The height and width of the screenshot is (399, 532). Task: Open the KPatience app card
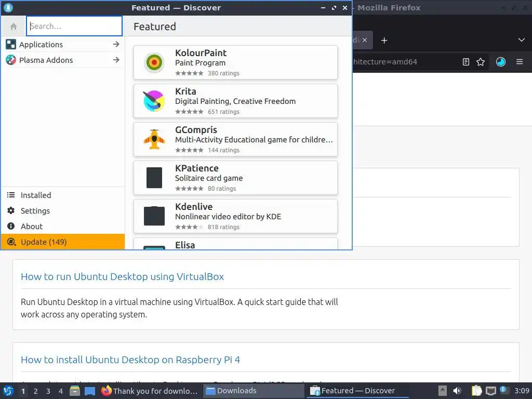point(235,178)
